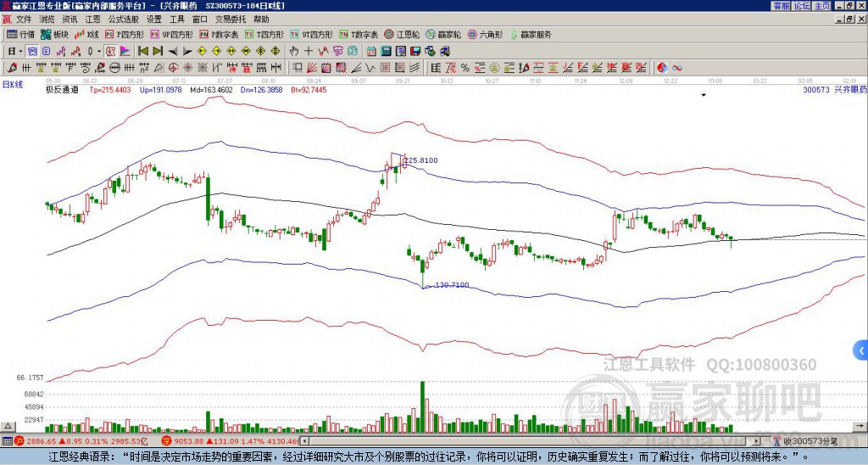Open the 公式选股 menu

(124, 20)
